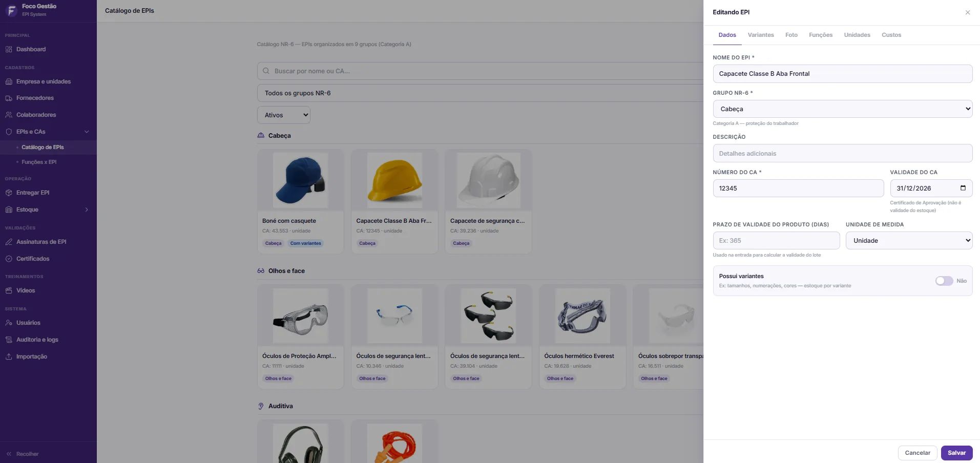980x463 pixels.
Task: Click the Cancelar button
Action: pos(918,453)
